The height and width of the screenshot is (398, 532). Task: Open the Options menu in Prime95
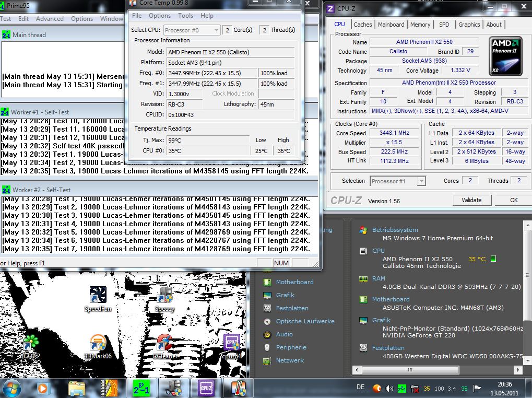click(82, 19)
